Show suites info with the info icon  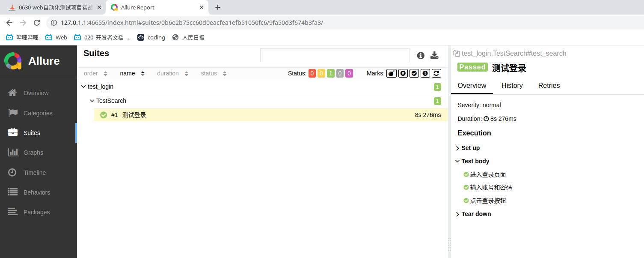(421, 55)
